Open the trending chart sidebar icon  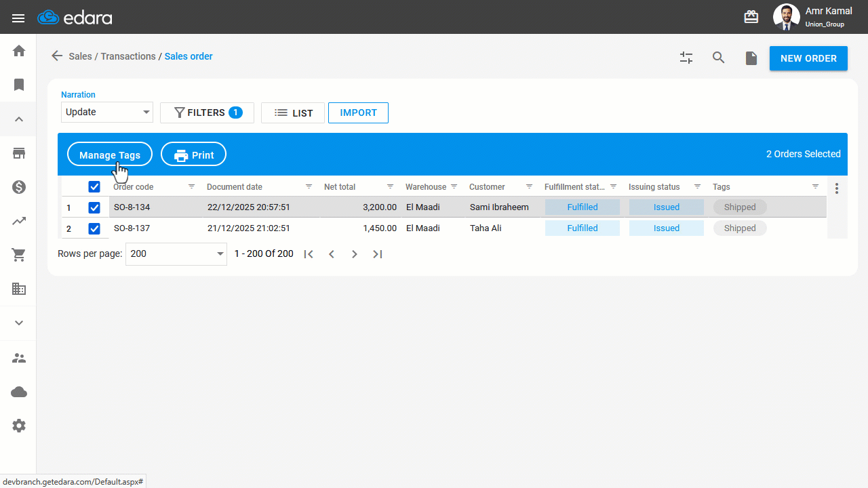point(19,221)
